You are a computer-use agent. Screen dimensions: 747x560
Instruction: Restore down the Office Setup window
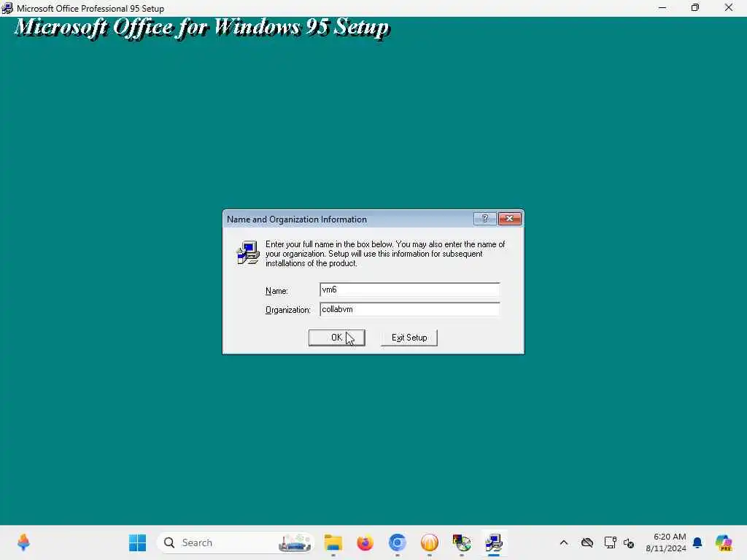pos(695,7)
